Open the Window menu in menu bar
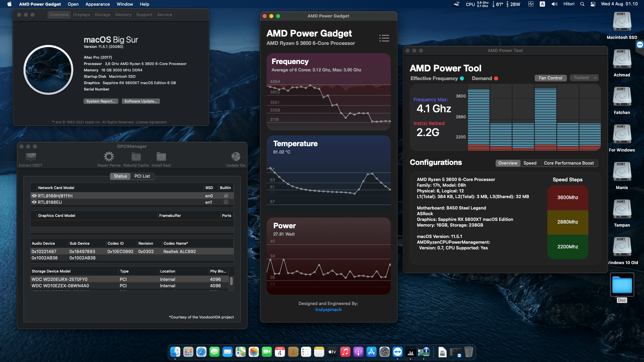 click(125, 4)
